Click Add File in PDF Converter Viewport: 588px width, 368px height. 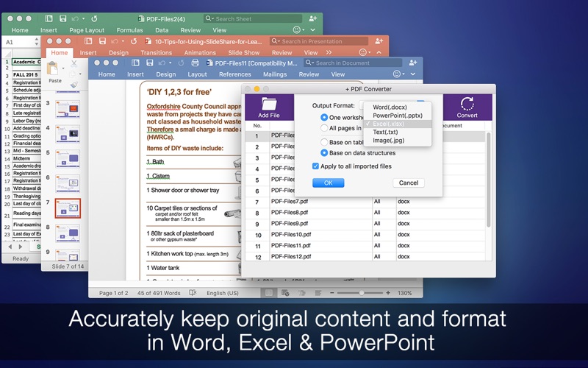pos(269,107)
